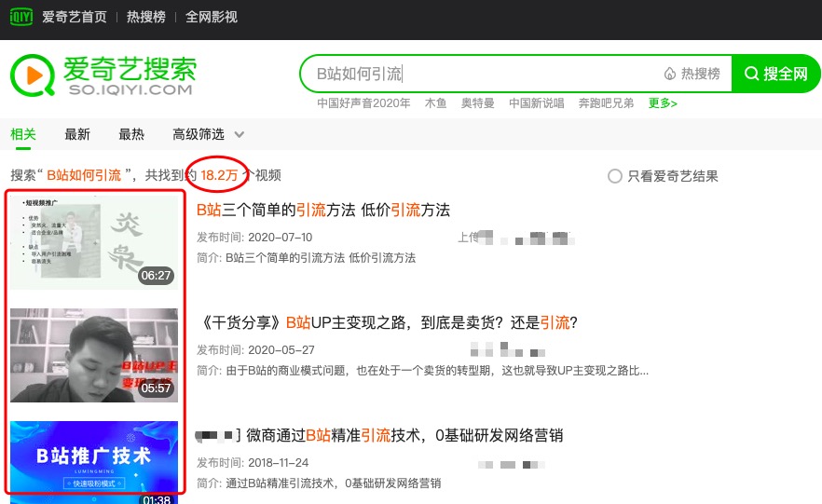Viewport: 822px width, 504px height.
Task: Switch to the 最新 tab
Action: coord(77,135)
